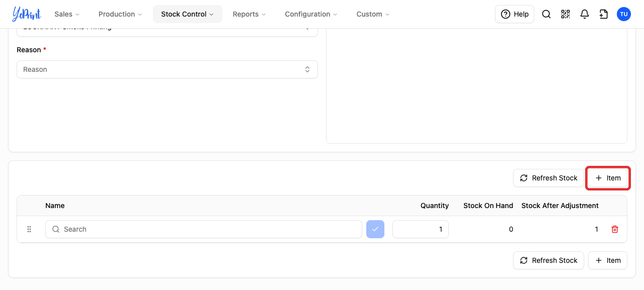Focus the item name Search field
This screenshot has width=644, height=290.
point(204,229)
